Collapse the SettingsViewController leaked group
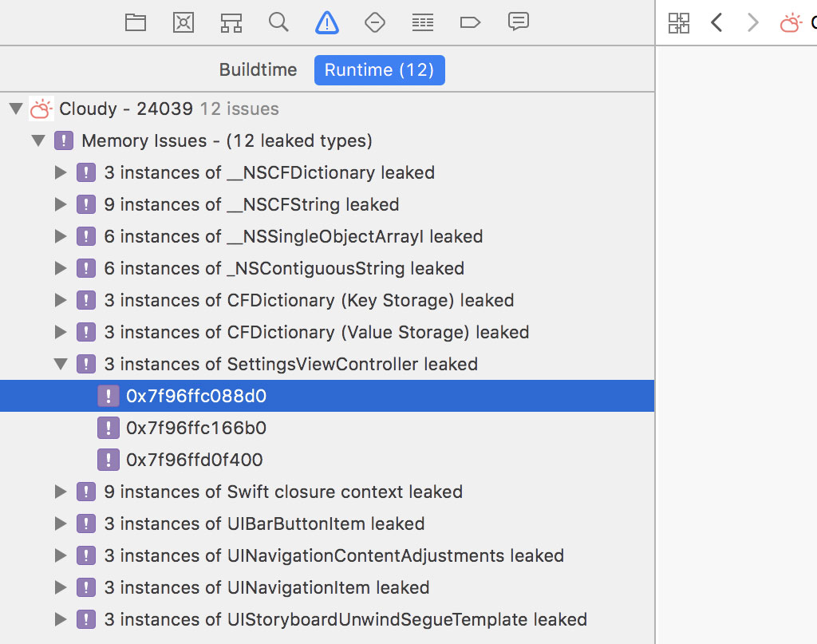The width and height of the screenshot is (817, 644). (62, 364)
